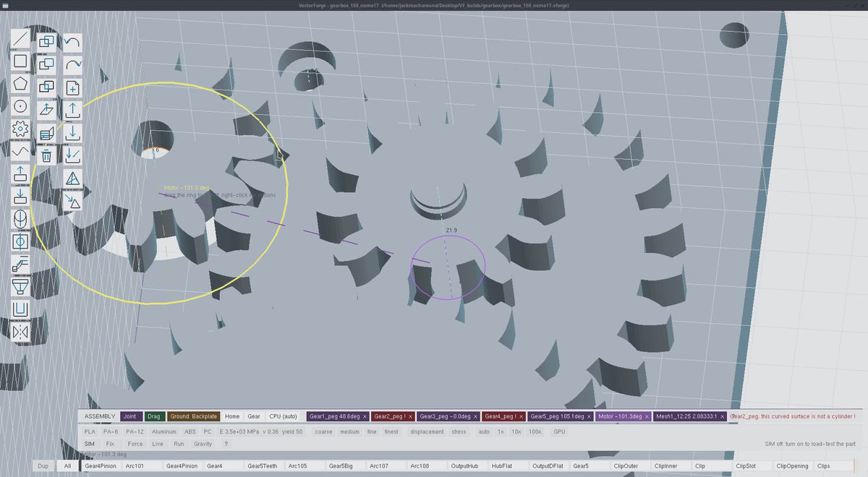Toggle the Joint assembly mode
Screen dimensions: 868x477
pos(130,416)
